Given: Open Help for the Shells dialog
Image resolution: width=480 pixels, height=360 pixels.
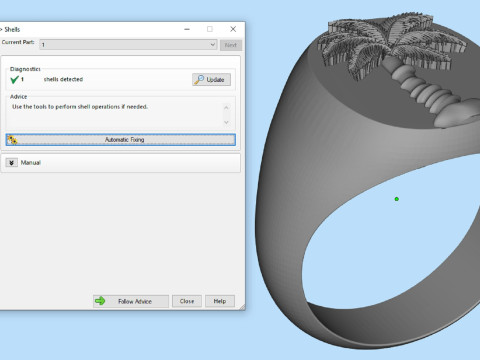Looking at the screenshot, I should [220, 301].
